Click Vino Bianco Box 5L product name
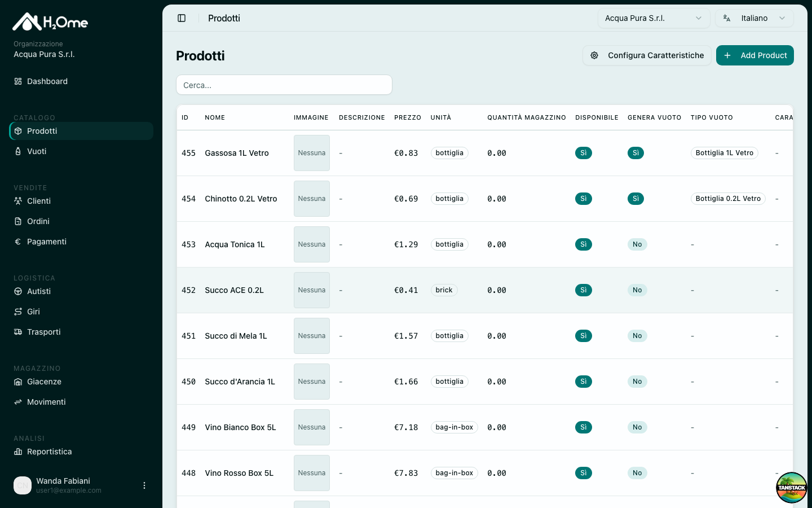Image resolution: width=812 pixels, height=508 pixels. point(240,427)
